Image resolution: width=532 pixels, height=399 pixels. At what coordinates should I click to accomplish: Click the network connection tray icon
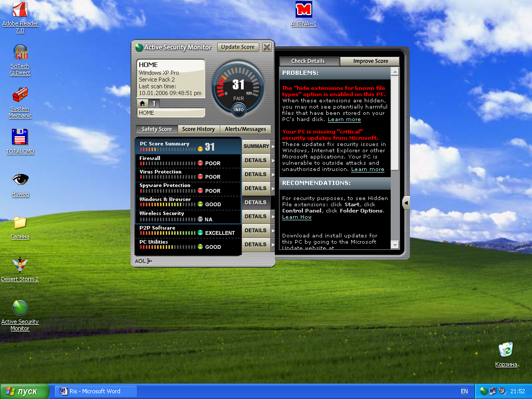[x=493, y=391]
